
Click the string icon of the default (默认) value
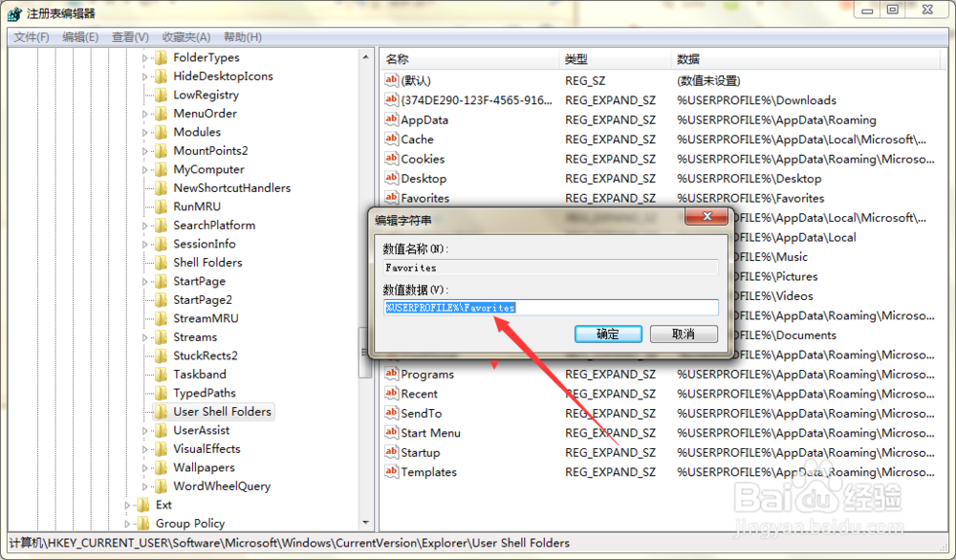coord(391,80)
